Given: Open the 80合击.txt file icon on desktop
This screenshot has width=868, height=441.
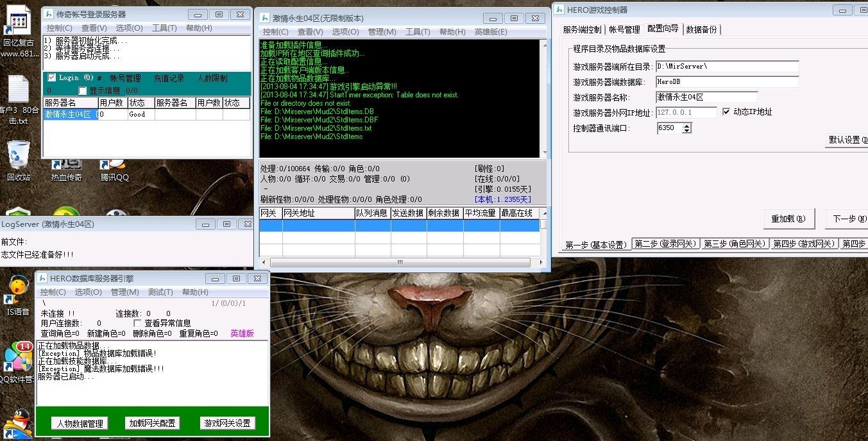Looking at the screenshot, I should (17, 99).
